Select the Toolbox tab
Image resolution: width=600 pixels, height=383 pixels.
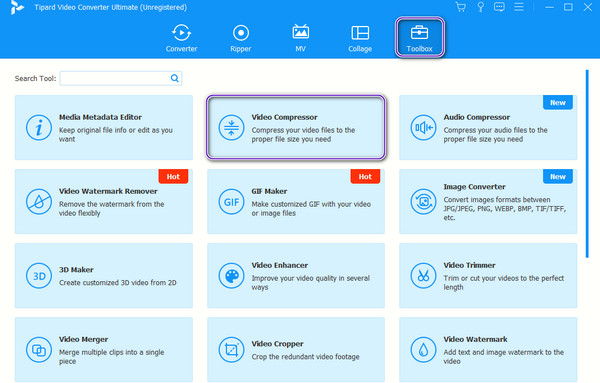[419, 37]
